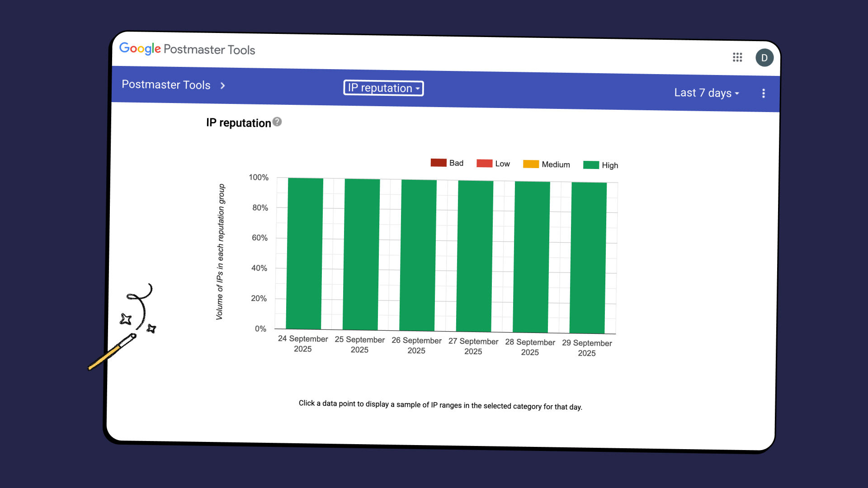Click the 25 September 2025 bar
Image resolution: width=868 pixels, height=488 pixels.
click(x=361, y=254)
